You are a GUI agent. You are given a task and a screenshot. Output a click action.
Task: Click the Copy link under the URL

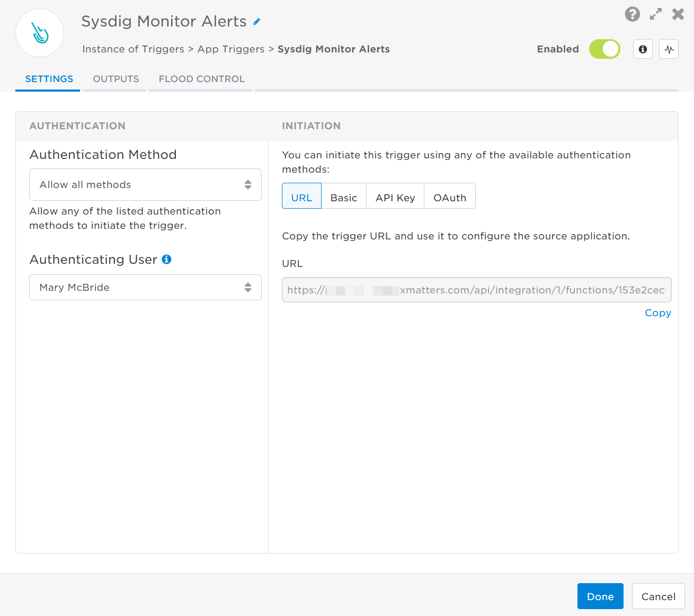coord(657,313)
